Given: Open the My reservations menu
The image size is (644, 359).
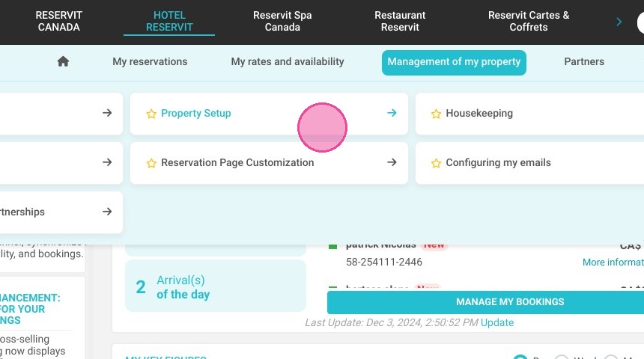Looking at the screenshot, I should tap(150, 61).
